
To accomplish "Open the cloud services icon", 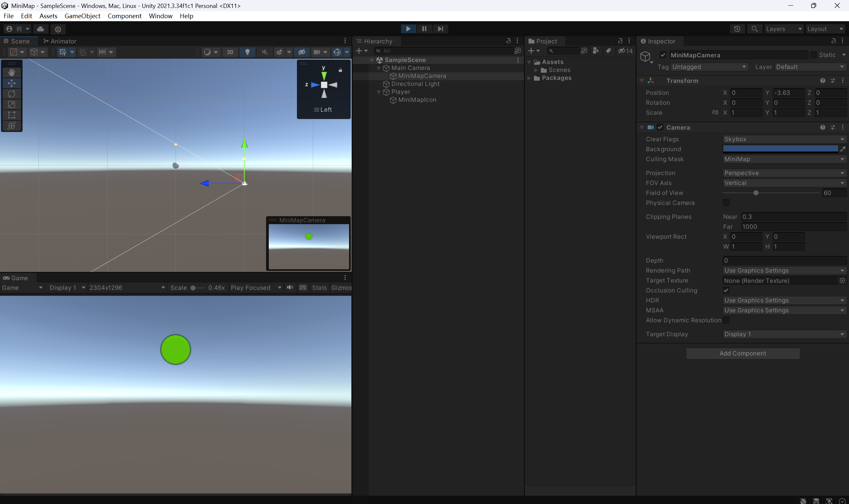I will [x=40, y=29].
